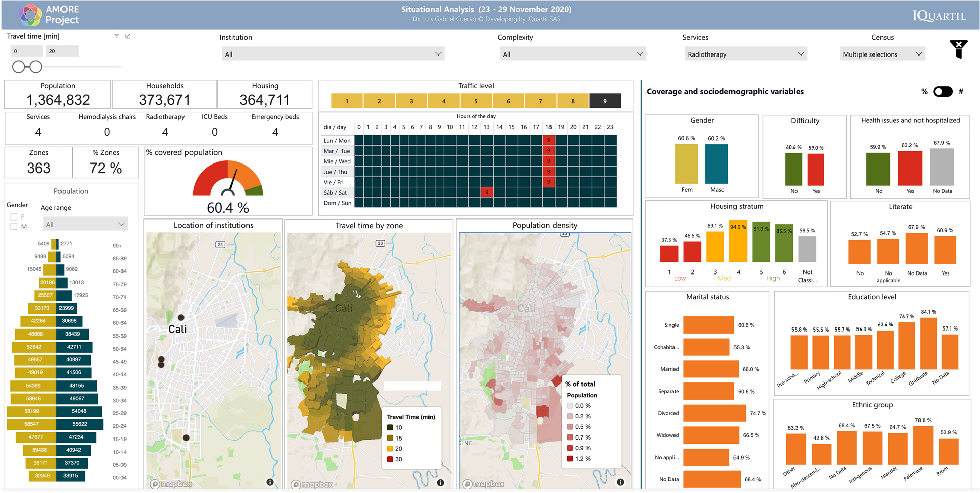Click the Fem gender bar

pos(686,164)
